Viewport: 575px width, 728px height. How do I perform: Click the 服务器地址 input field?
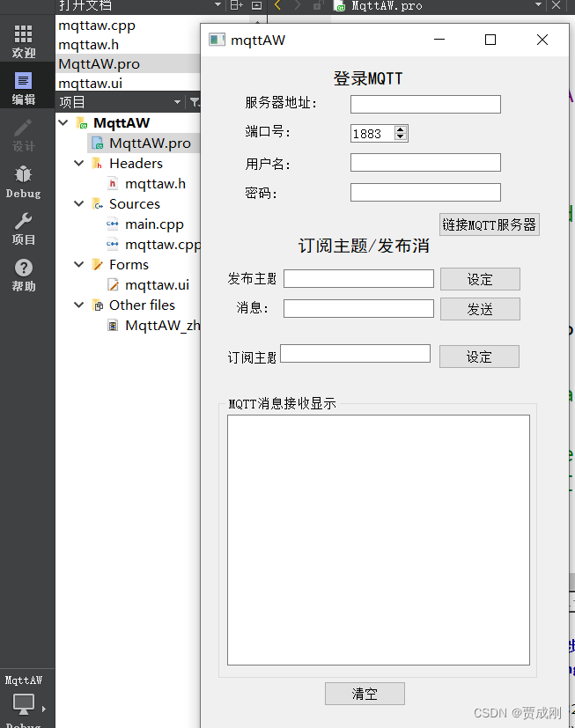[x=425, y=104]
